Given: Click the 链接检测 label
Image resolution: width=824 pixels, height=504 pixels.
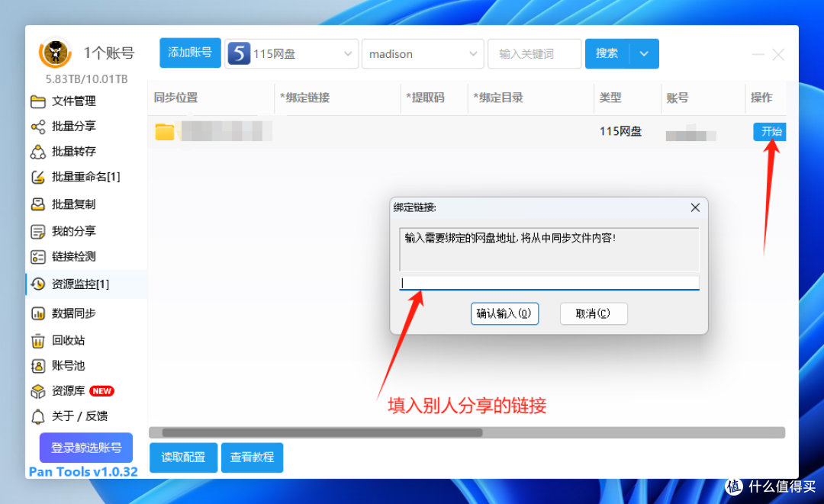Looking at the screenshot, I should [x=74, y=257].
